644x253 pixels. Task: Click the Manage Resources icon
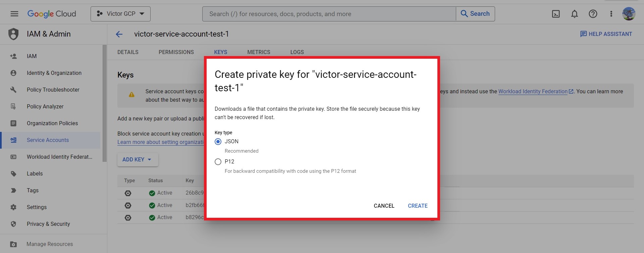(13, 244)
